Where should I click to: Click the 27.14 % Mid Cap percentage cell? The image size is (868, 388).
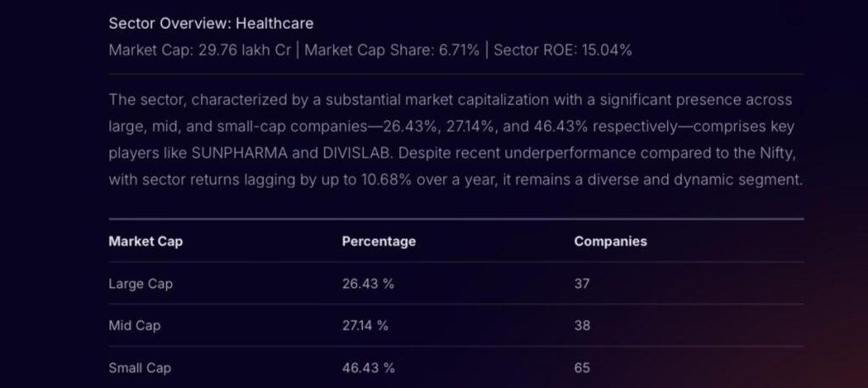pos(366,325)
